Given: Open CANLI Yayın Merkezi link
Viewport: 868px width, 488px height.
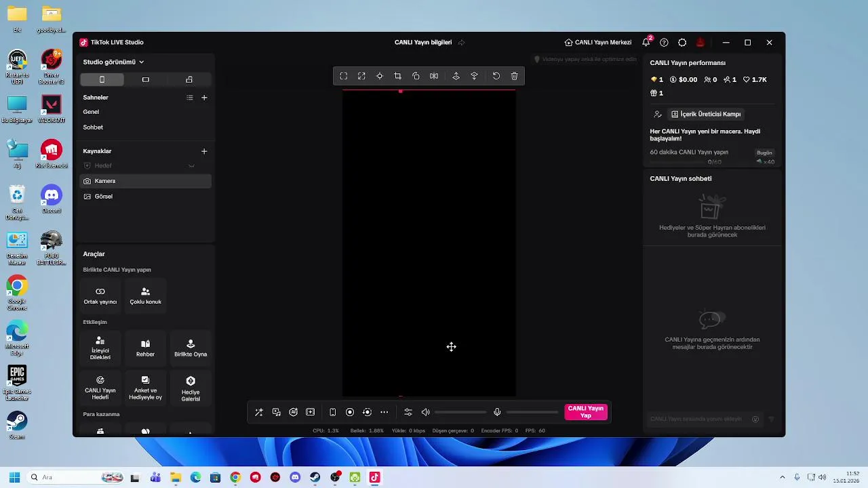Looking at the screenshot, I should coord(598,42).
